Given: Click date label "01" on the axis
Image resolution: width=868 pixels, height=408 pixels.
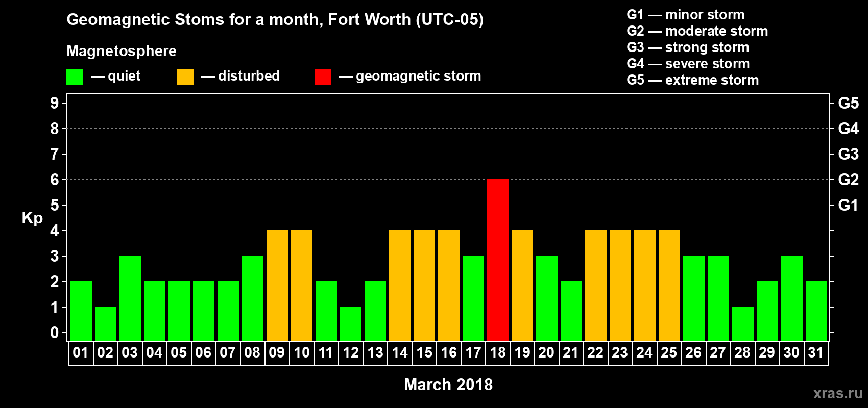Looking at the screenshot, I should click(x=81, y=352).
